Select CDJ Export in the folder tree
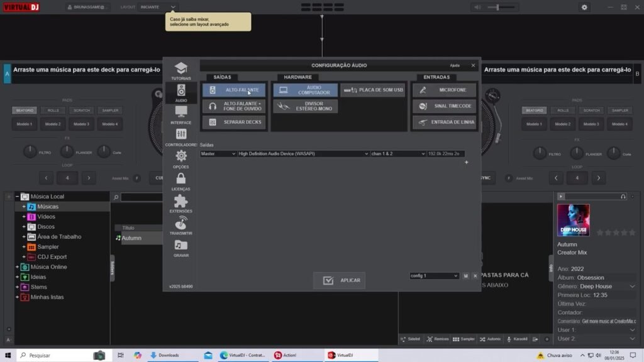Screen dimensions: 644x362 click(x=52, y=257)
